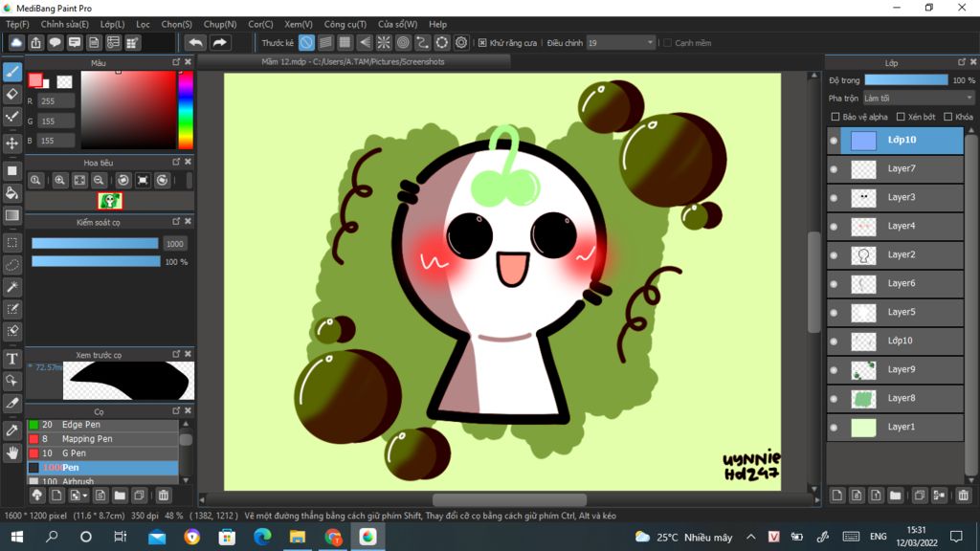The image size is (980, 551).
Task: Rotate canvas left in Hoa tiêu panel
Action: pos(123,181)
